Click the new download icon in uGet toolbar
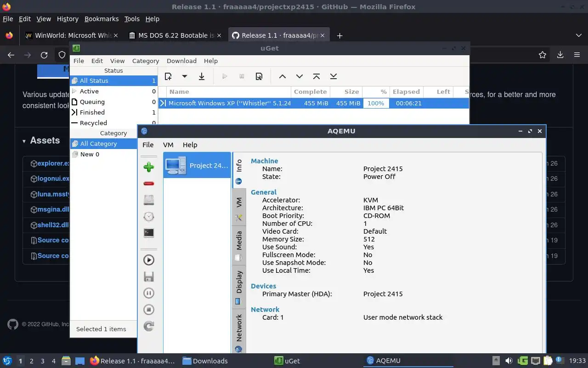Screen dimensions: 588x368 pyautogui.click(x=168, y=76)
